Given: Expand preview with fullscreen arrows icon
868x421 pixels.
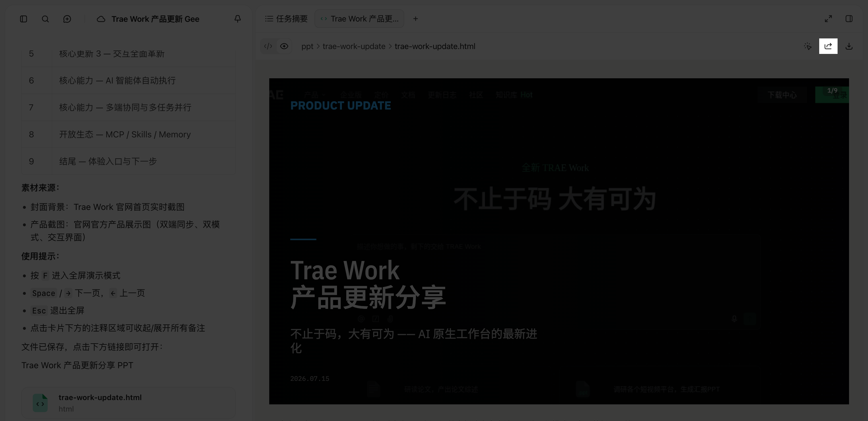Looking at the screenshot, I should [x=828, y=19].
